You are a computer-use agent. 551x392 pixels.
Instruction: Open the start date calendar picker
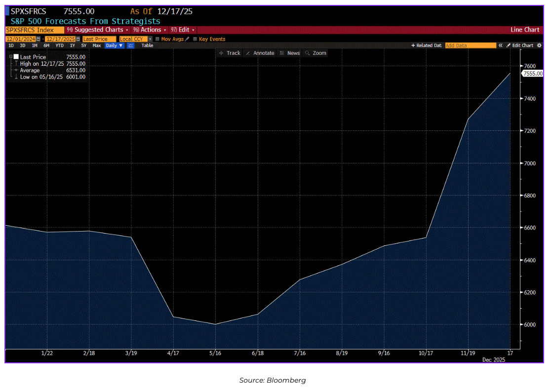coord(37,39)
